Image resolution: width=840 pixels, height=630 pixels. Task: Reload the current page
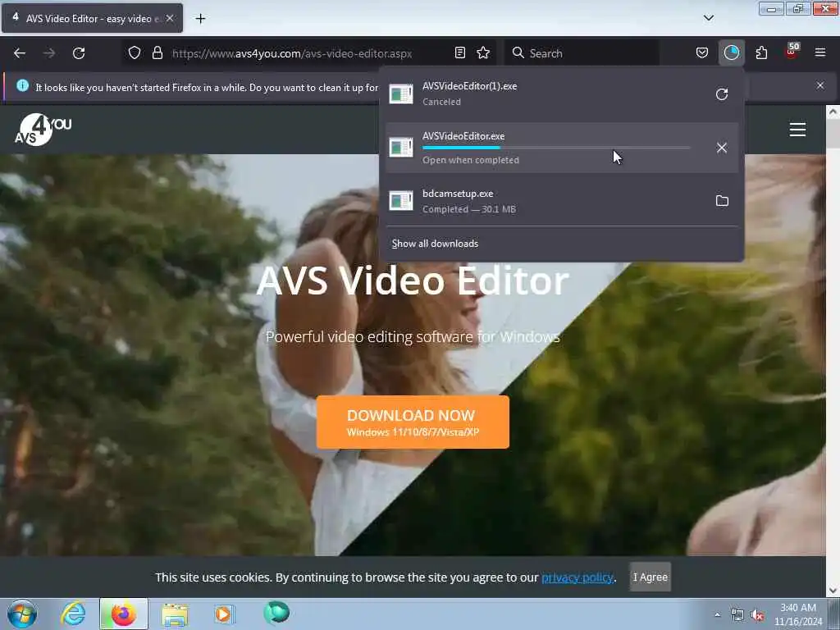tap(79, 53)
